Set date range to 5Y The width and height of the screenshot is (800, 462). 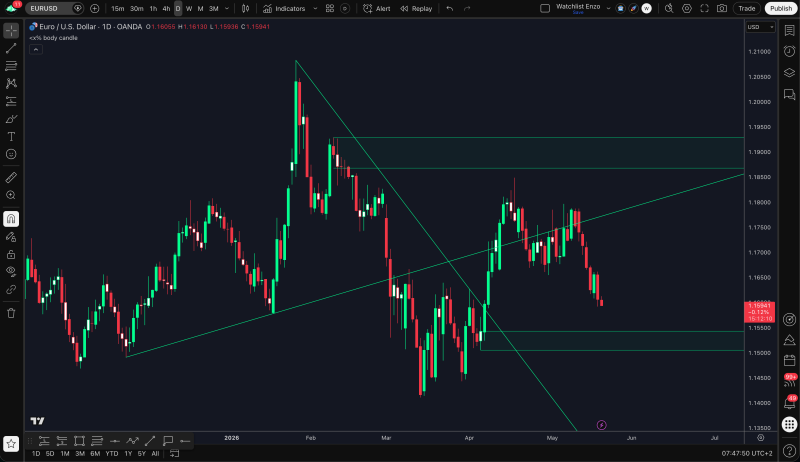[x=141, y=453]
